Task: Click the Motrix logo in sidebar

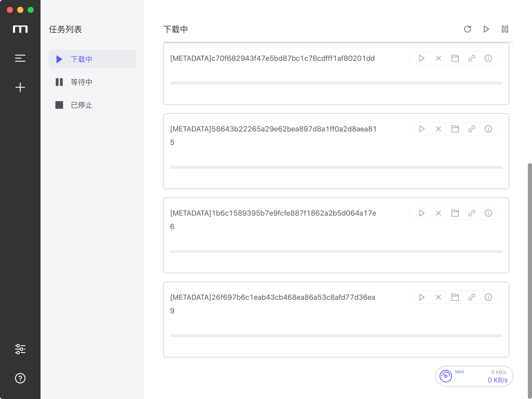Action: point(20,29)
